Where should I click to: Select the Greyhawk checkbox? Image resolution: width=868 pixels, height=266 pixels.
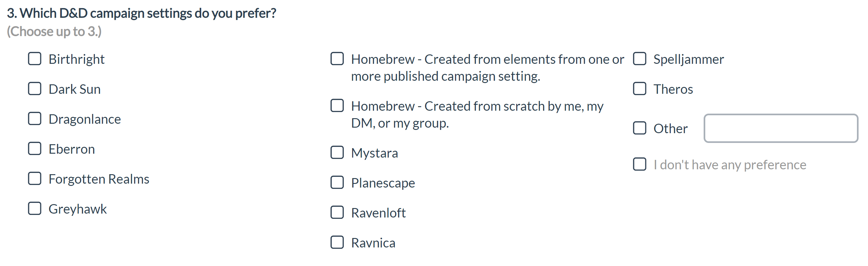35,209
